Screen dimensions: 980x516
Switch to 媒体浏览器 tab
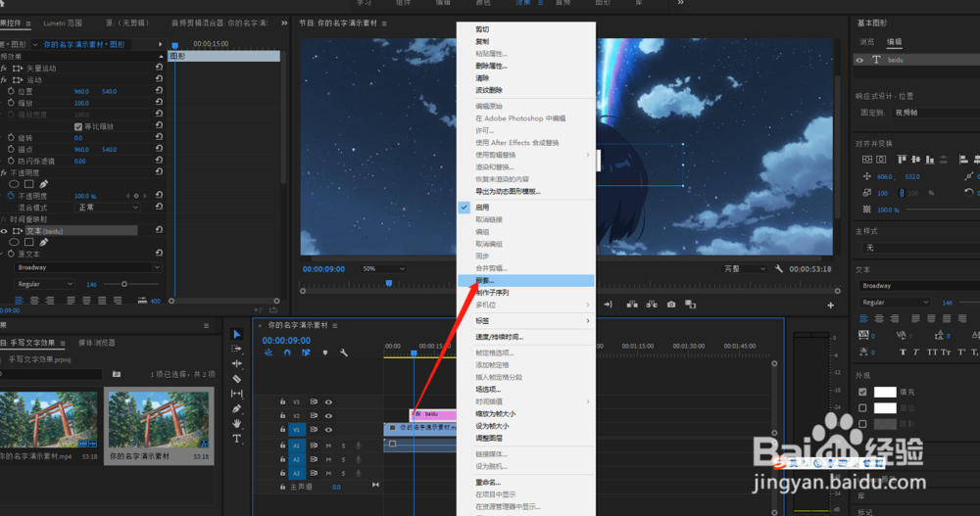[x=96, y=343]
